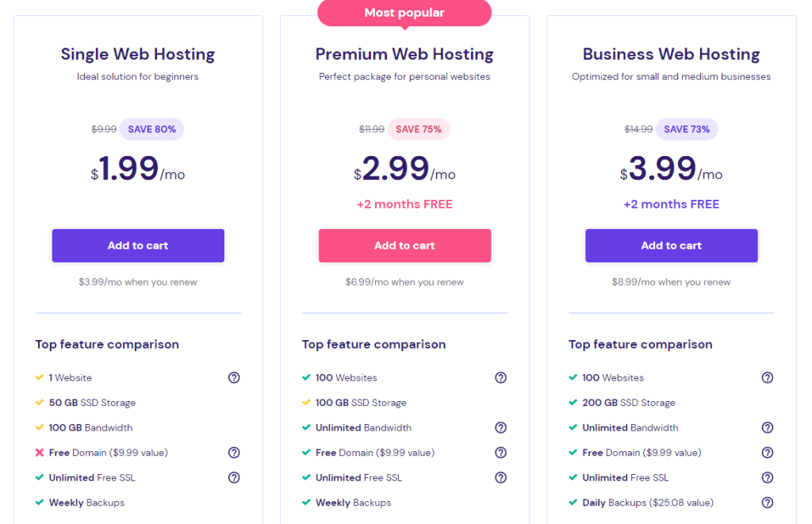Click the SAVE 75% discount badge
Viewport: 812px width, 524px height.
pyautogui.click(x=419, y=129)
